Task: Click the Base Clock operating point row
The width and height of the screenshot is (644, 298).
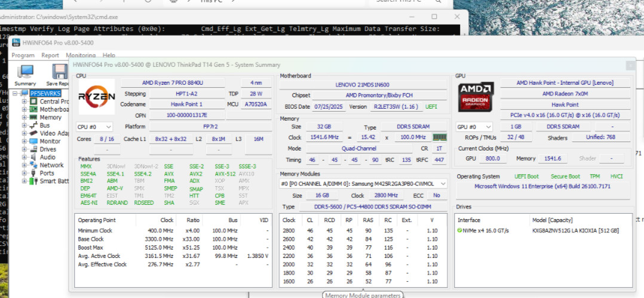Action: [x=173, y=239]
